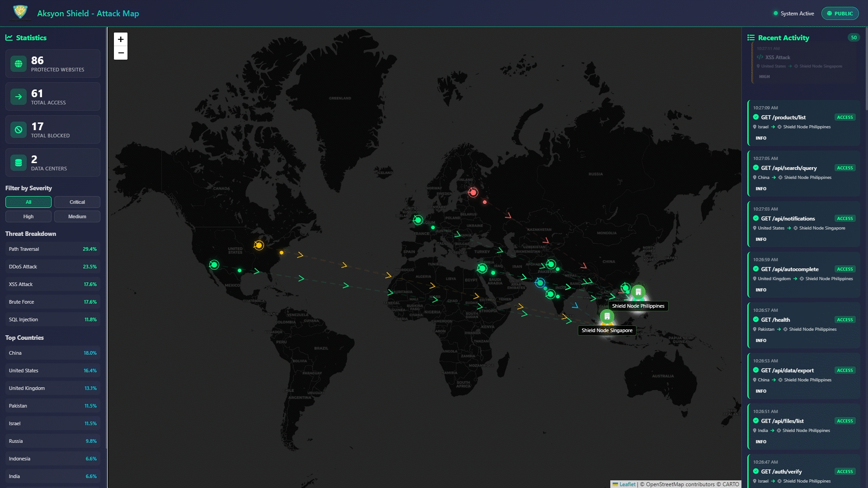
Task: Click the arrow icon beside Total Access
Action: click(19, 97)
